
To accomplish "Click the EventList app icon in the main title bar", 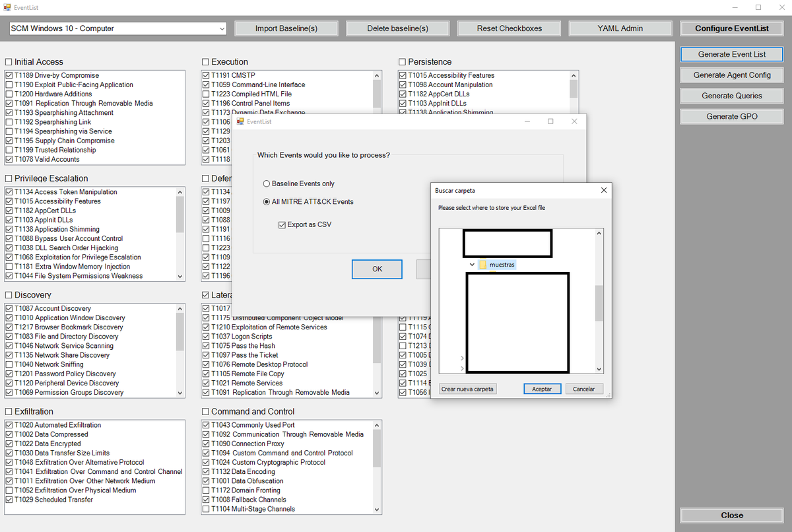I will pos(7,7).
